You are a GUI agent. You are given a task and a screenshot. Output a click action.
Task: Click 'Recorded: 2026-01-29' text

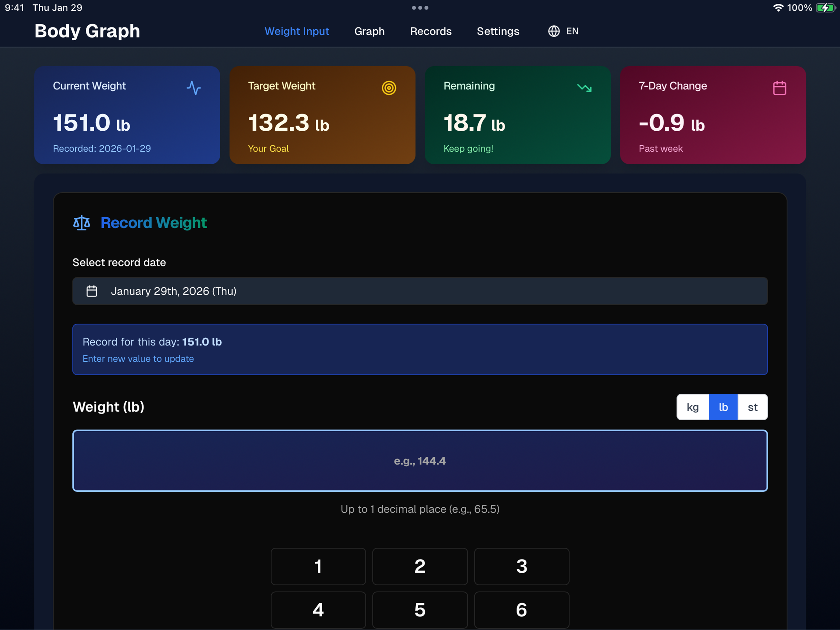102,148
